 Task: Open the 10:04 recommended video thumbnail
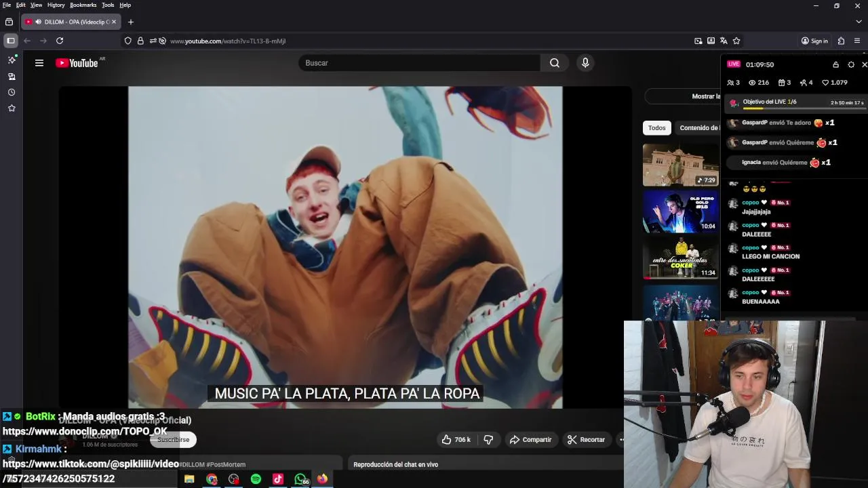(x=681, y=211)
